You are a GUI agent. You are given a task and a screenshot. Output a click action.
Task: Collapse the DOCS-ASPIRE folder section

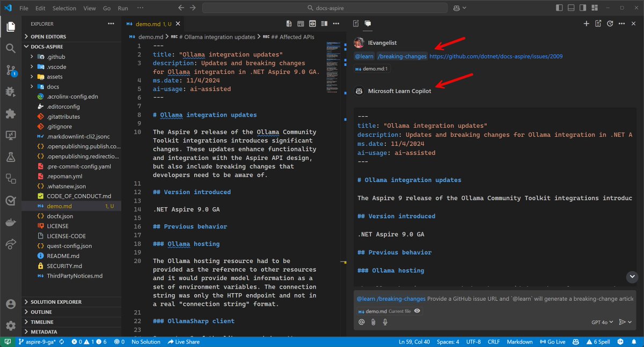(x=71, y=47)
